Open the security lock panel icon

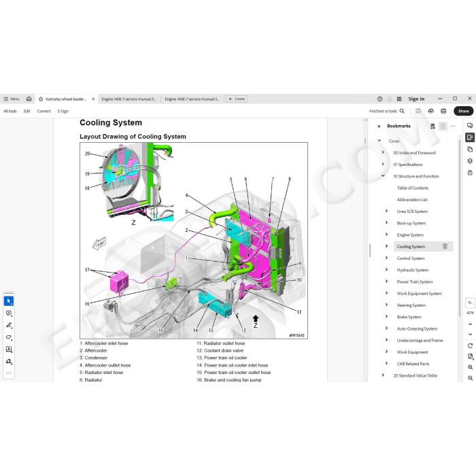470,173
